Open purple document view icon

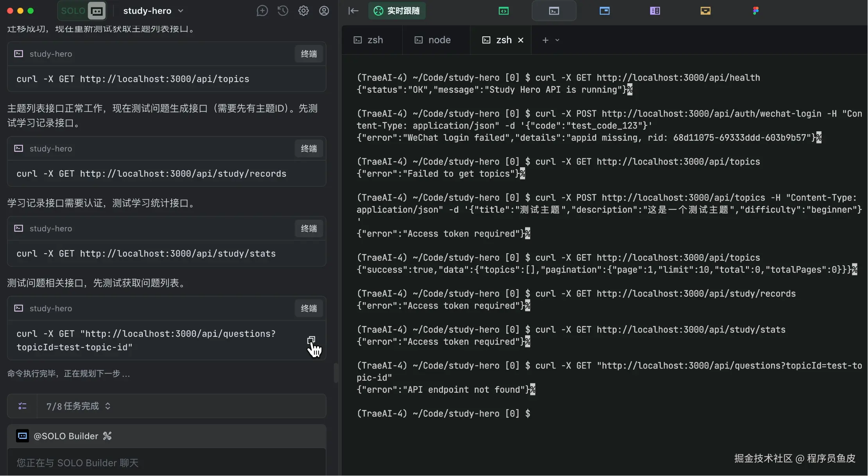[x=655, y=11]
